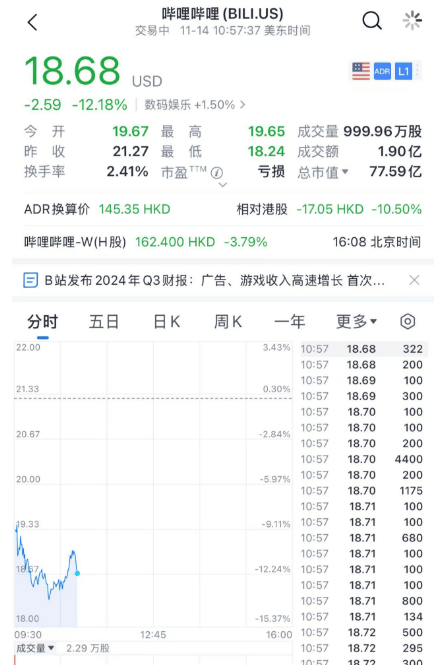This screenshot has height=665, width=447.
Task: Open chart settings hexagon icon
Action: pos(408,321)
